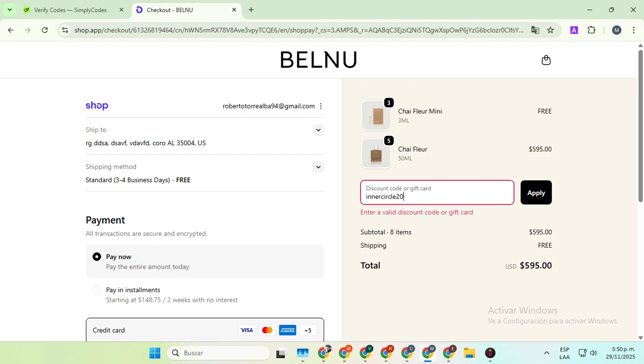Show hidden system tray icons

(547, 353)
